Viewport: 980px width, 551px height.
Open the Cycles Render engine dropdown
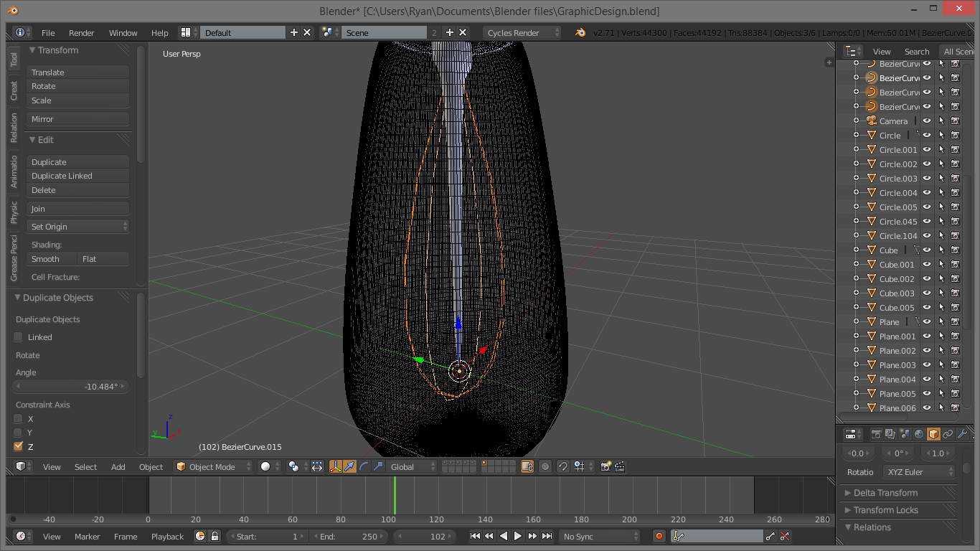(x=522, y=32)
